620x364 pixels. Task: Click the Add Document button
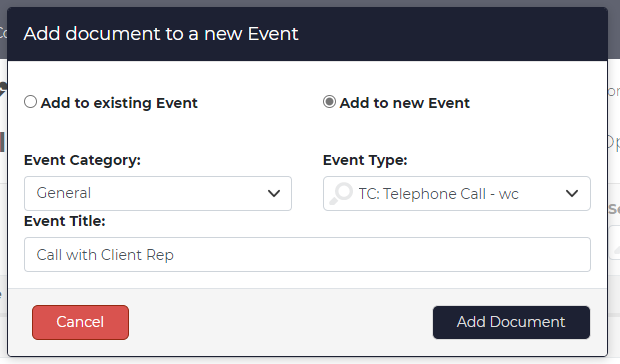511,322
